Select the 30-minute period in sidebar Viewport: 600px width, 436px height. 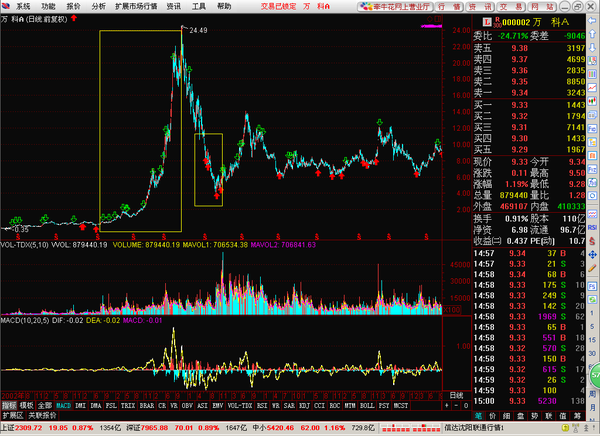[x=592, y=353]
